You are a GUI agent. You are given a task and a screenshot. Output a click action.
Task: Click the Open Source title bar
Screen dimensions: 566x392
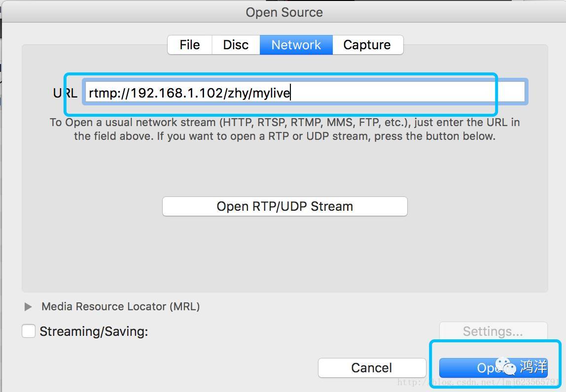point(284,12)
